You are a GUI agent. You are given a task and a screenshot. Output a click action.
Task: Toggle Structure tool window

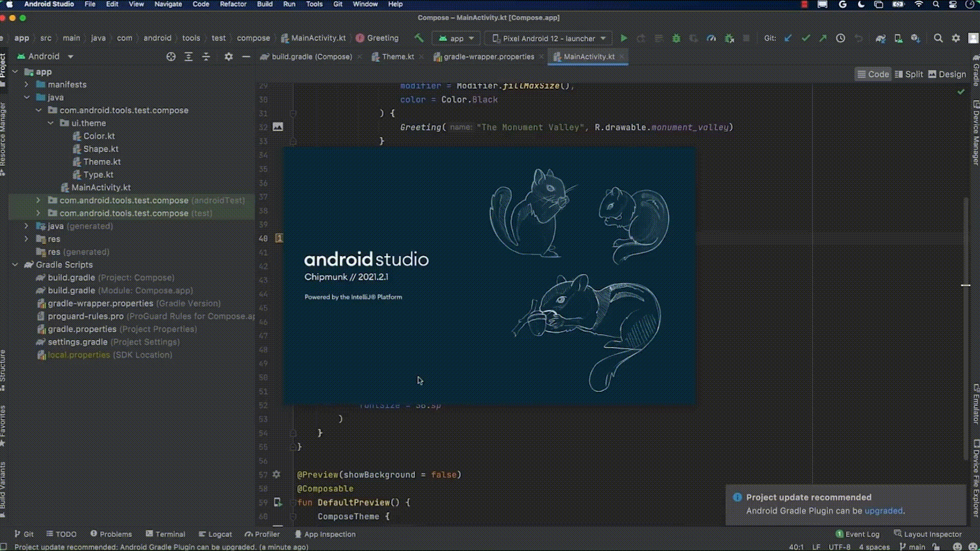click(x=3, y=370)
